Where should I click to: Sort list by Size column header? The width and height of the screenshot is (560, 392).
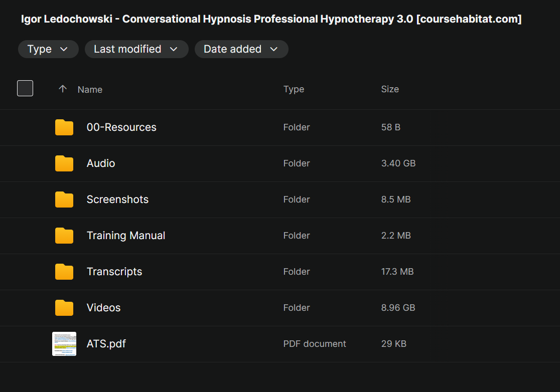tap(390, 89)
